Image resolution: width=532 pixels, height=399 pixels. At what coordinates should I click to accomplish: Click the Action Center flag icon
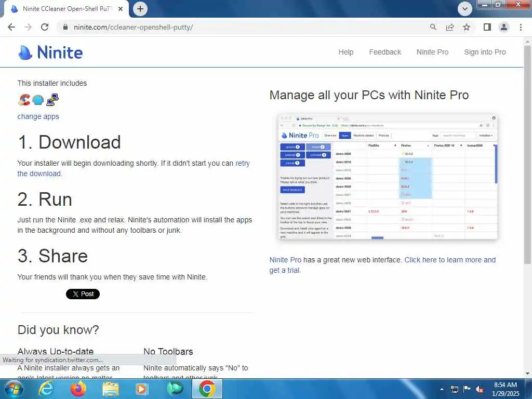[467, 389]
